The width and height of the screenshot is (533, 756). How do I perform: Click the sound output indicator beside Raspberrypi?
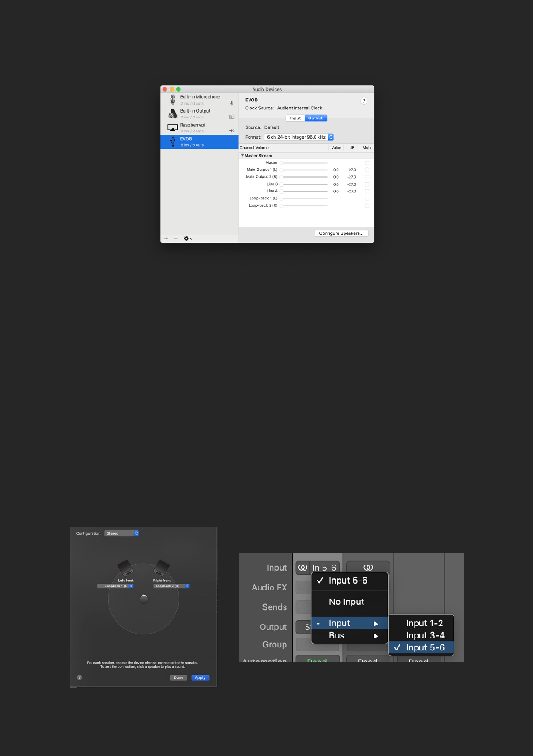(x=232, y=131)
